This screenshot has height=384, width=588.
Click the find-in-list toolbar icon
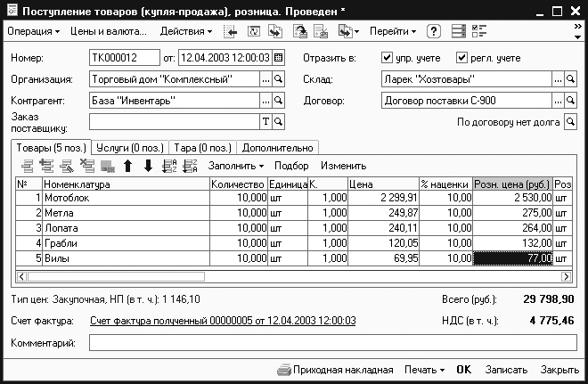click(230, 31)
